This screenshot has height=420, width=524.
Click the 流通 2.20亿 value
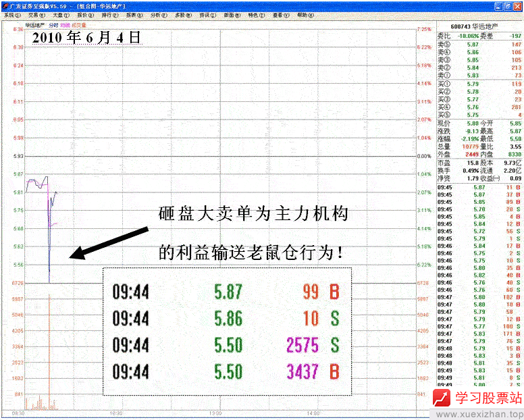click(513, 170)
